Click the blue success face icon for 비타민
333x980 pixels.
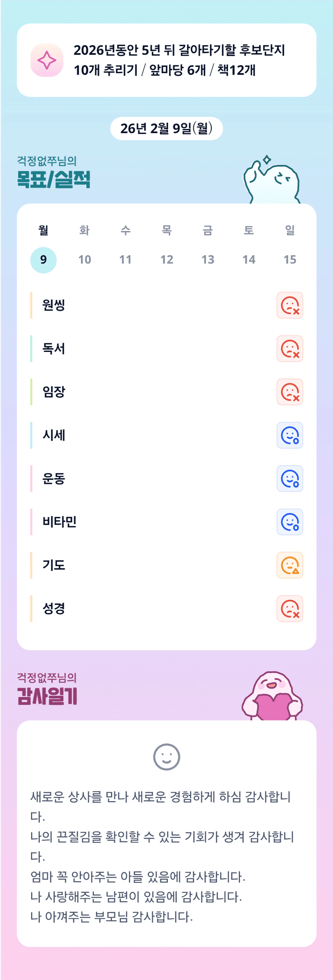click(290, 522)
